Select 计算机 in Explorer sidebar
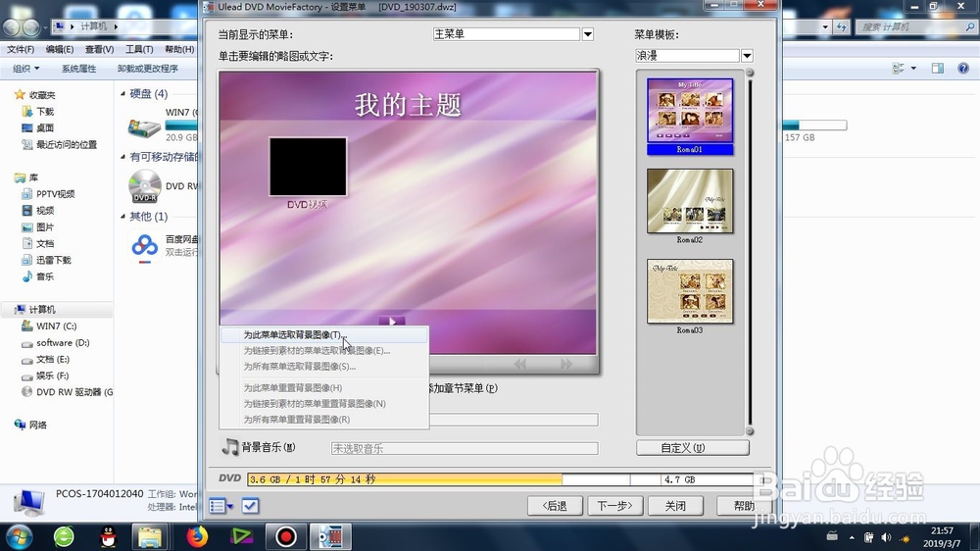This screenshot has height=551, width=980. click(x=41, y=310)
